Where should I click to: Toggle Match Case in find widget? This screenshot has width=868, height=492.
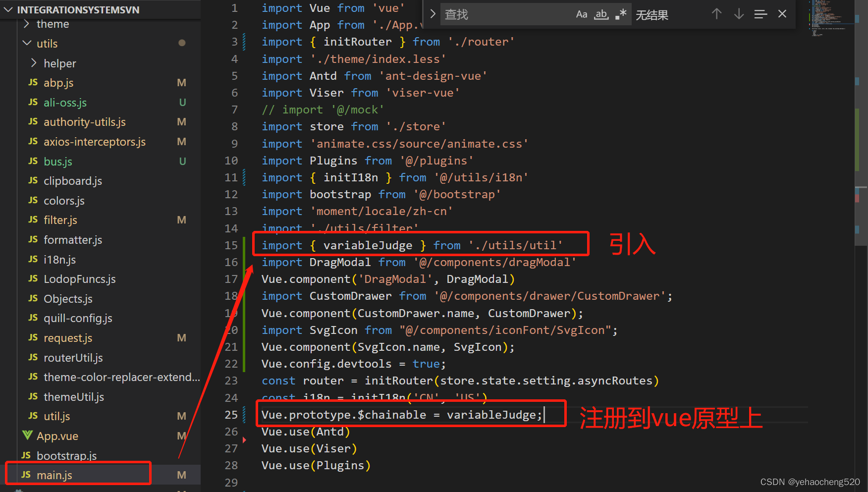pos(582,14)
